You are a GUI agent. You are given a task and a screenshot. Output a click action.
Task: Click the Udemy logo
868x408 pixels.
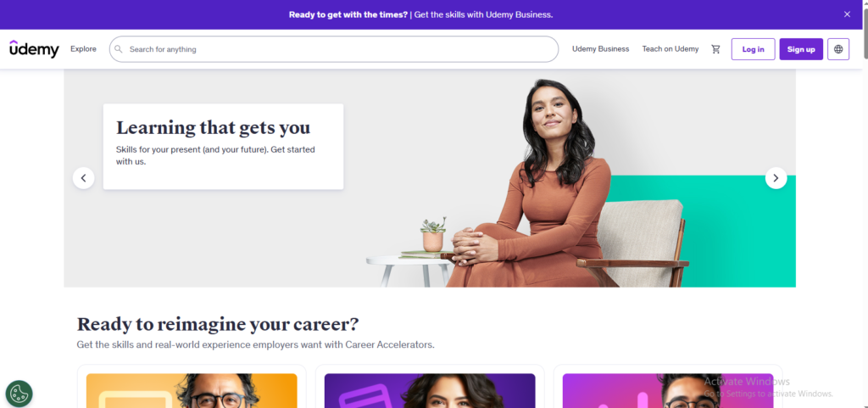pos(34,49)
